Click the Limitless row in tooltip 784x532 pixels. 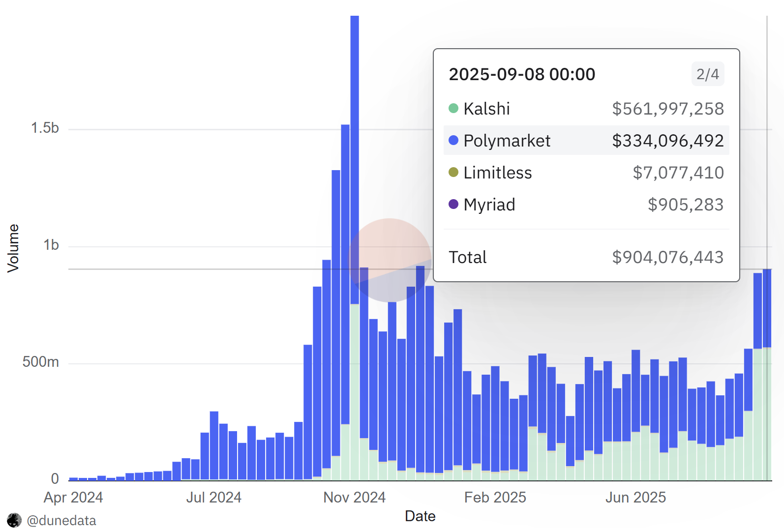[x=586, y=173]
